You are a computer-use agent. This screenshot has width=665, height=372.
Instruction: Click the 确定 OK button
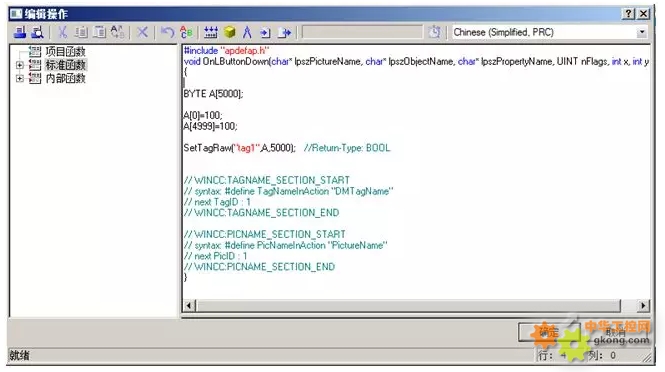tap(548, 332)
